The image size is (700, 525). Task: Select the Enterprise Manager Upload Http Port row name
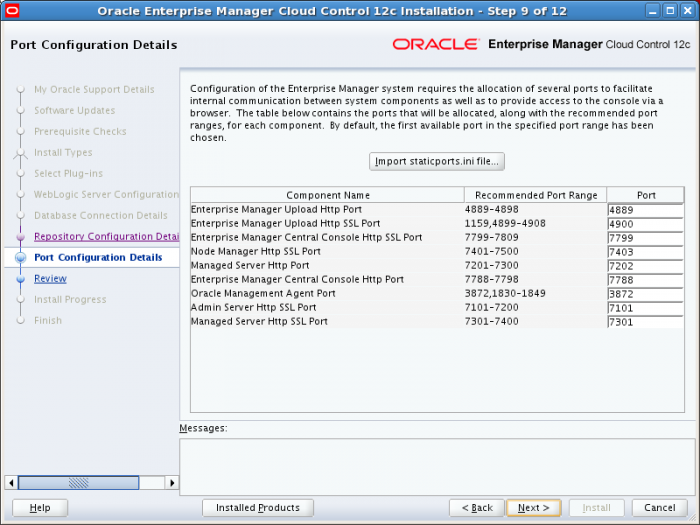276,209
